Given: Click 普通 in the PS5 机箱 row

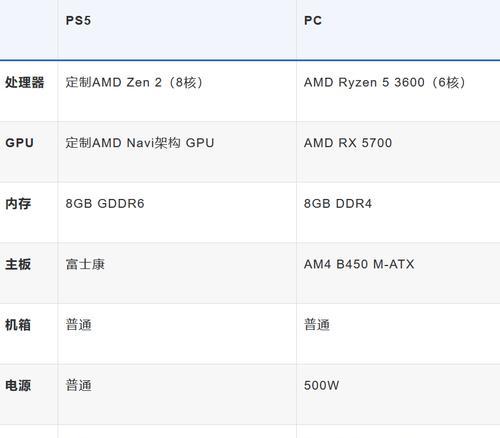Looking at the screenshot, I should (x=78, y=325).
